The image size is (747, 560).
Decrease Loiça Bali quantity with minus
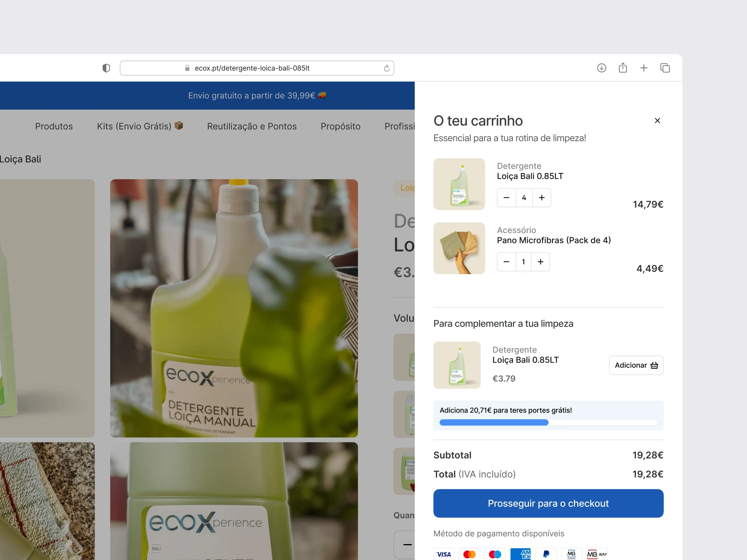[x=506, y=198]
